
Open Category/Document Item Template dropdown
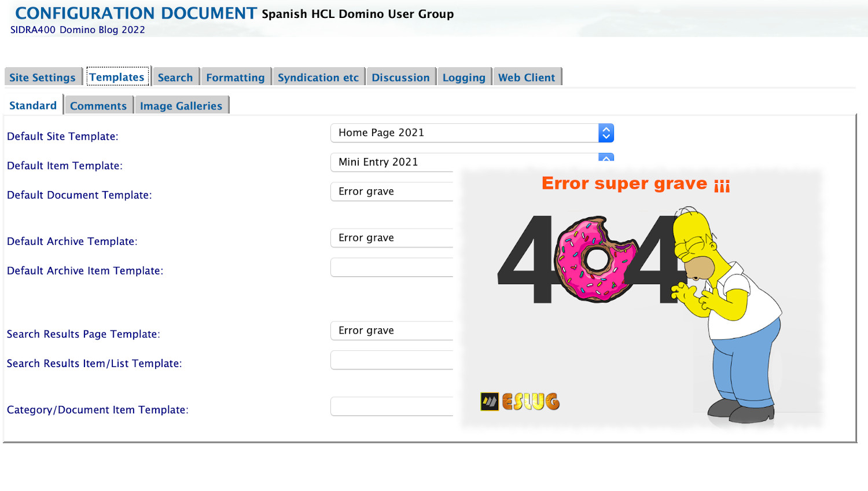click(x=392, y=406)
